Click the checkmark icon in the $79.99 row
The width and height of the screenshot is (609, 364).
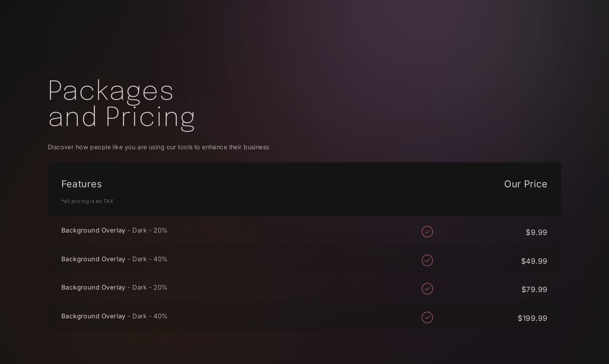427,289
